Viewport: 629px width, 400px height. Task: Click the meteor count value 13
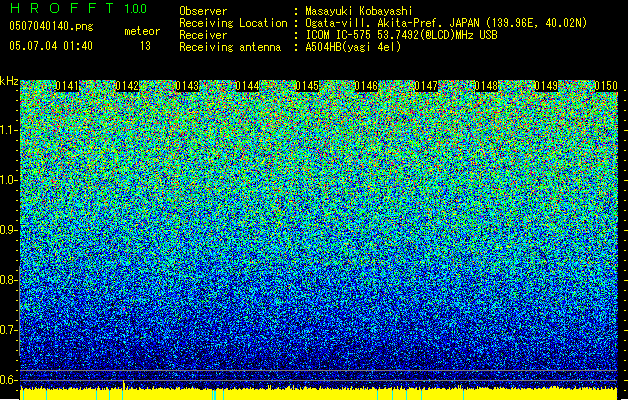click(x=145, y=46)
